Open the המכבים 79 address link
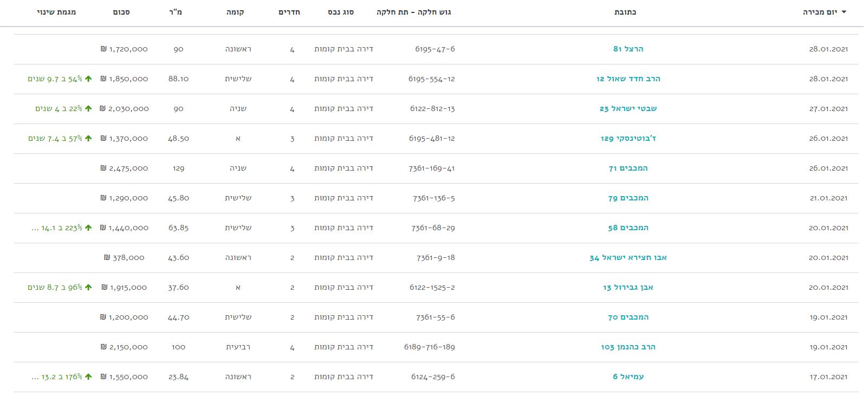The width and height of the screenshot is (868, 396). 628,198
